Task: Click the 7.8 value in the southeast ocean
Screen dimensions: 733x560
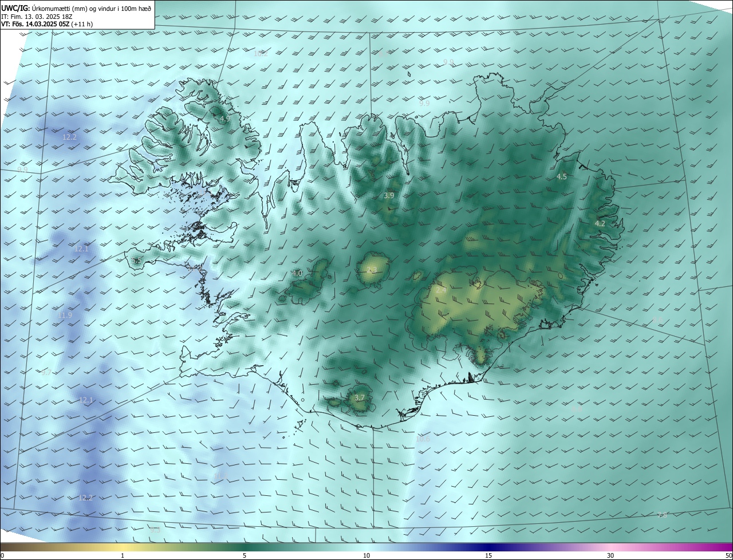Action: [662, 515]
